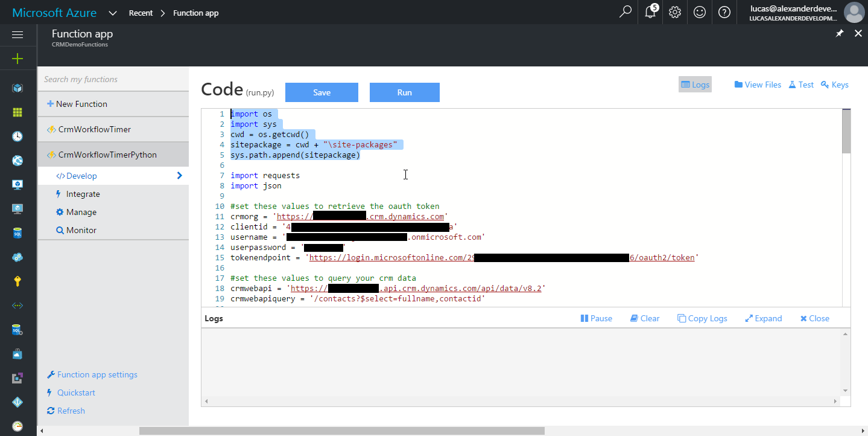Viewport: 868px width, 436px height.
Task: Expand the Develop chevron arrow
Action: coord(179,176)
